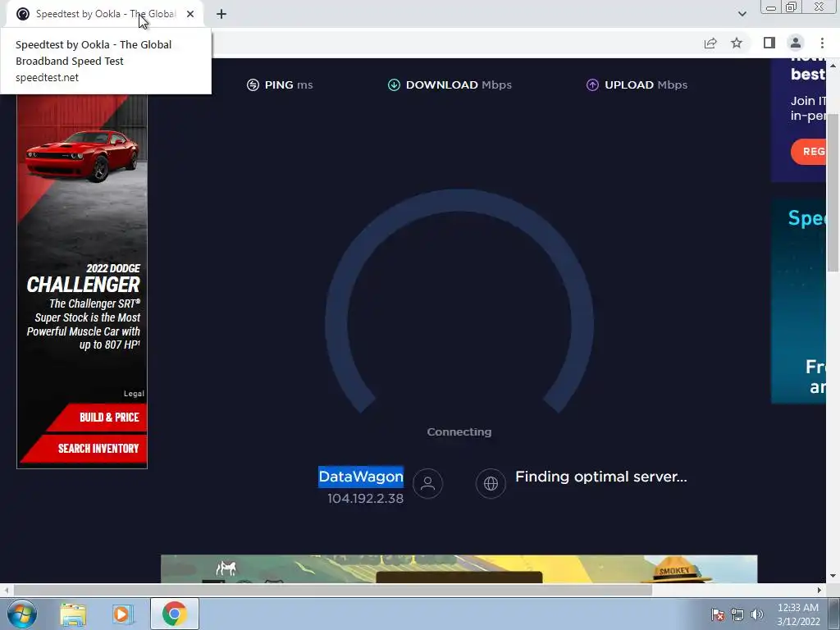Click the vertical scrollbar thumb
Screen dimensions: 840x630
pos(833,193)
